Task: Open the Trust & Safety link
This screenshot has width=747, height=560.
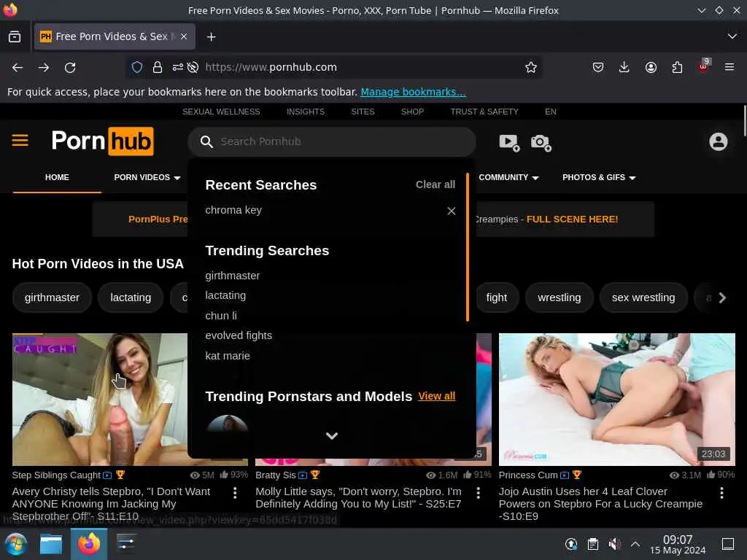Action: [484, 112]
